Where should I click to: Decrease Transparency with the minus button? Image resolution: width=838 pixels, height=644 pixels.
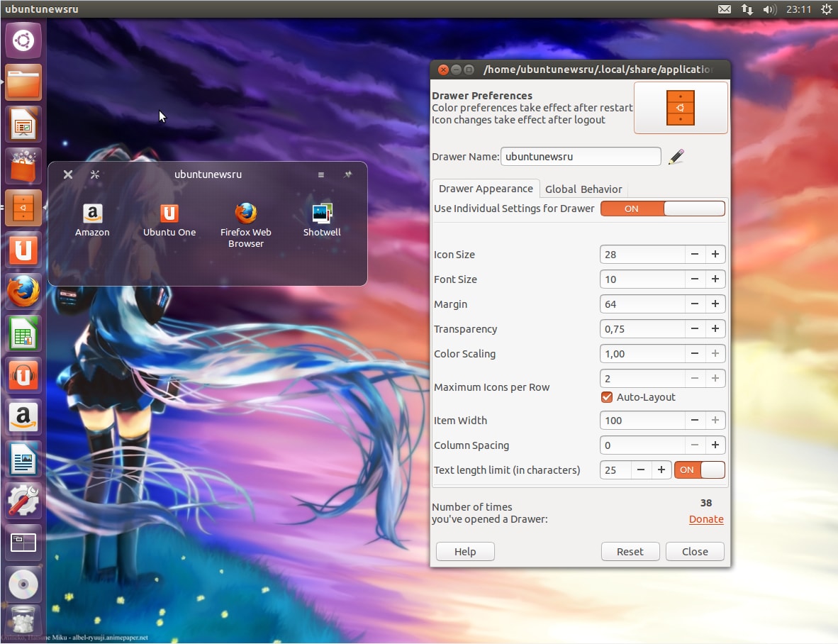[x=695, y=328]
